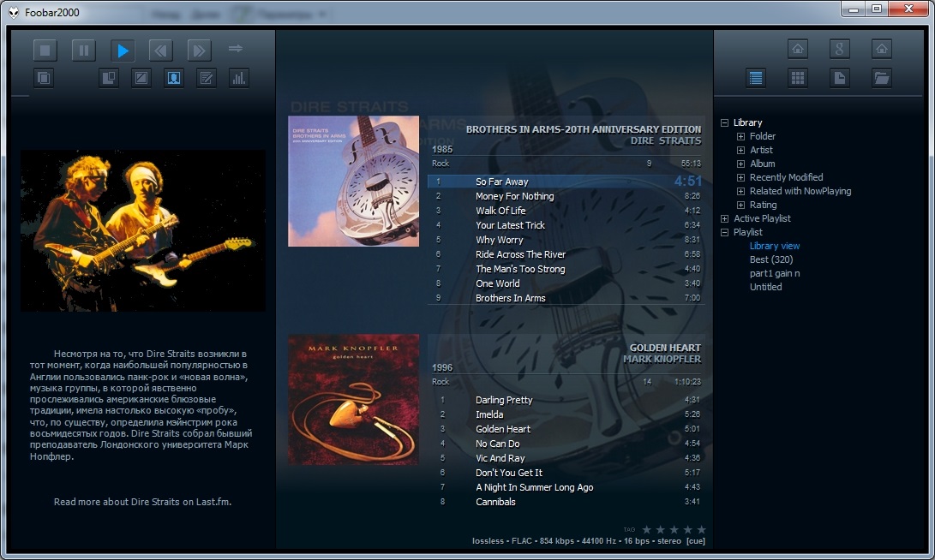The image size is (935, 560).
Task: Switch to the highlighted list view icon
Action: coord(756,78)
